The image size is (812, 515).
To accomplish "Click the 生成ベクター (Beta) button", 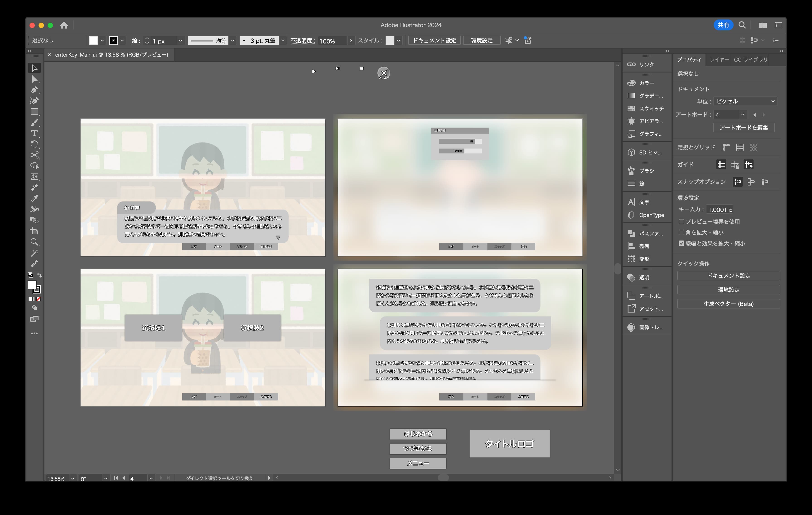I will pos(728,304).
